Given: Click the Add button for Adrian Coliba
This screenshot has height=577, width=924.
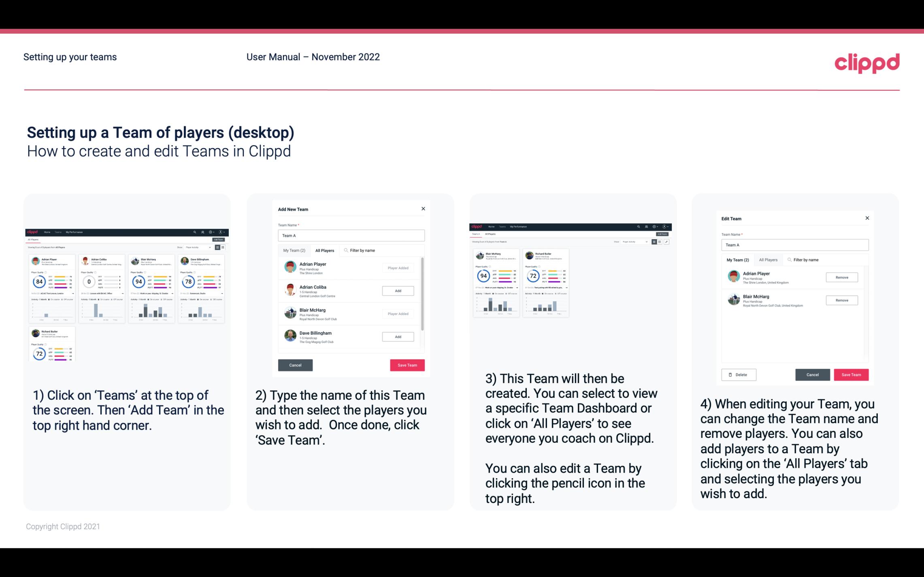Looking at the screenshot, I should (398, 290).
